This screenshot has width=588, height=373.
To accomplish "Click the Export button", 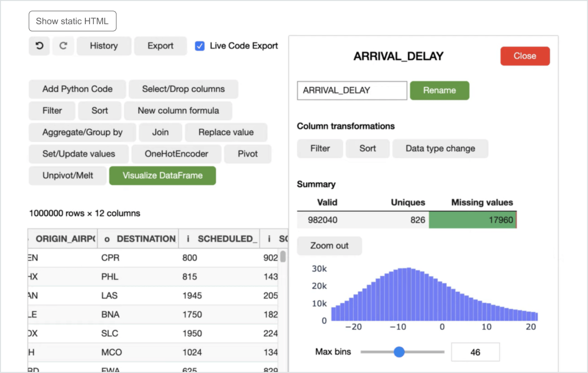I will (160, 46).
